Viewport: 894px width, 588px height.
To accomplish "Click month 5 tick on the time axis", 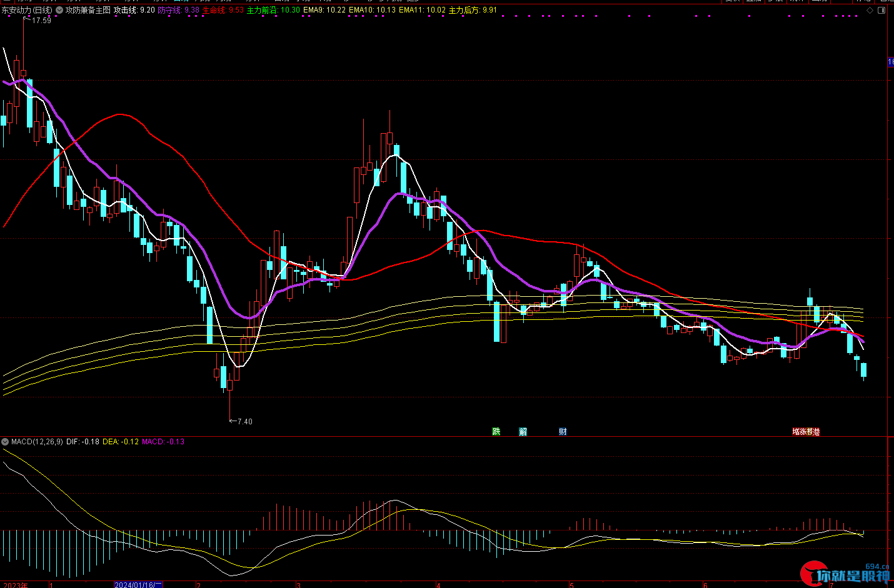I will [x=571, y=586].
